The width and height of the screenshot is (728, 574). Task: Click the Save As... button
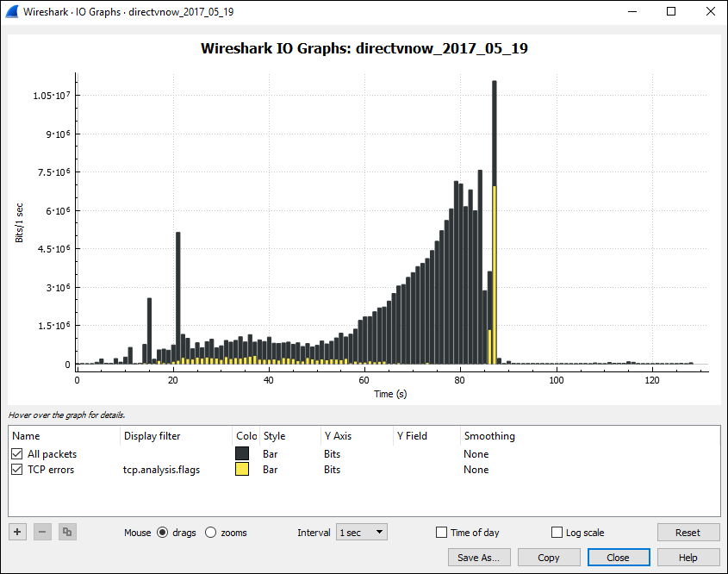(479, 558)
